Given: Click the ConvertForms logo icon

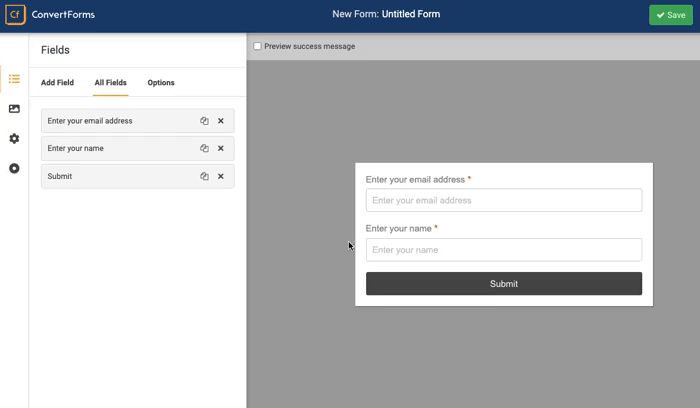Looking at the screenshot, I should (15, 15).
